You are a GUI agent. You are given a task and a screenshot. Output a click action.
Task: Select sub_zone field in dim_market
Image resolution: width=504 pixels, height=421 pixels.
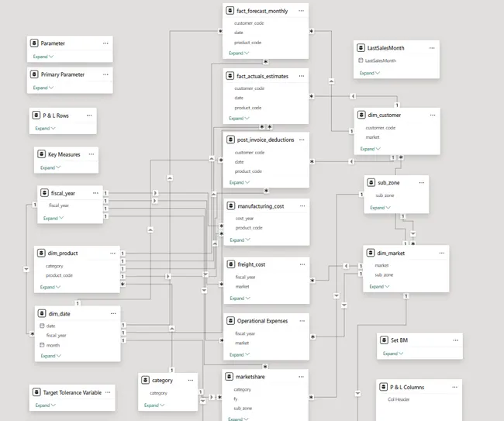click(384, 274)
